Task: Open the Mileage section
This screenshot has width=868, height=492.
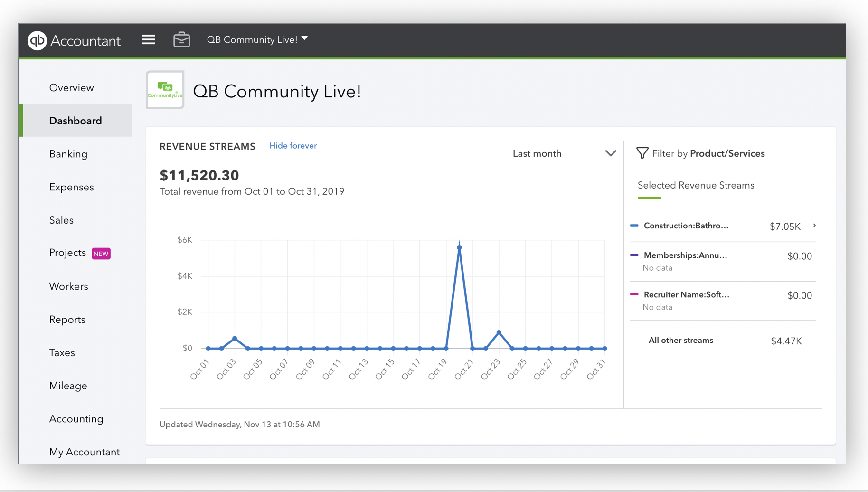Action: click(x=68, y=386)
